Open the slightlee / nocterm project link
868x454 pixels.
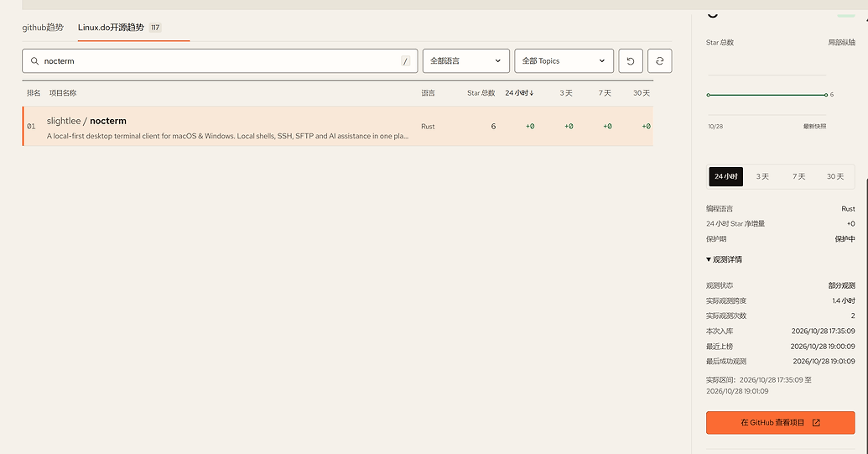(86, 121)
